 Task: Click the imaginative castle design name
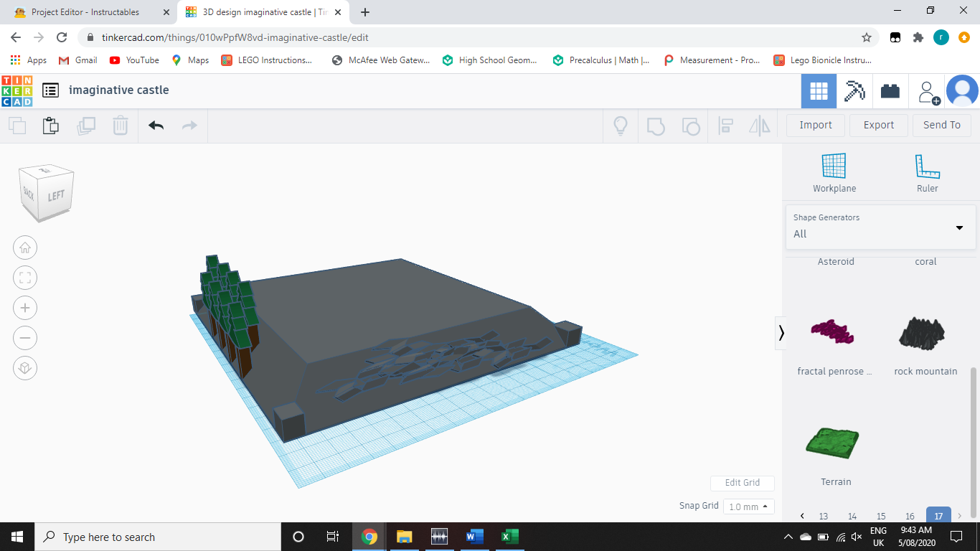tap(119, 90)
